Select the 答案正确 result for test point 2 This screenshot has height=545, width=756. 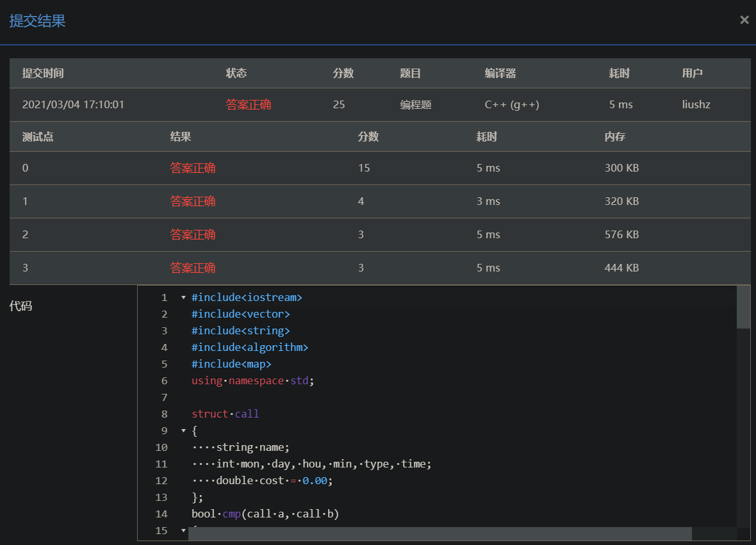[x=193, y=234]
